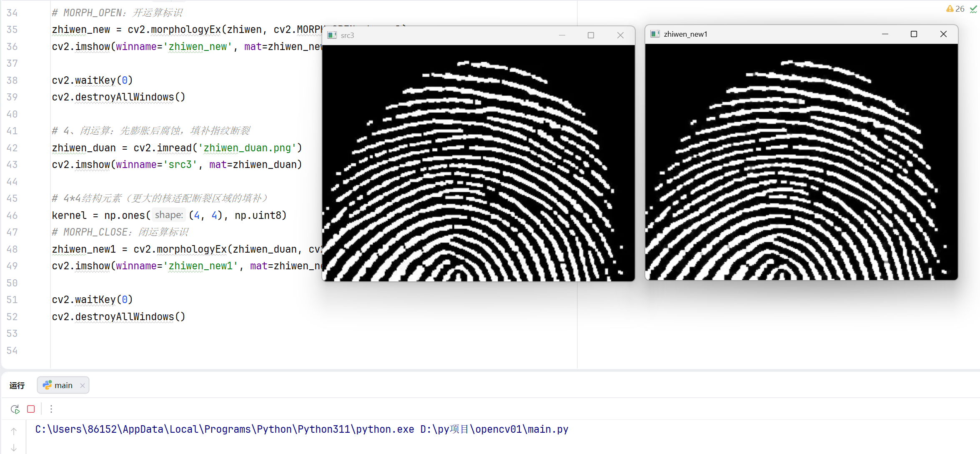Click the src3 window title icon

(x=332, y=35)
